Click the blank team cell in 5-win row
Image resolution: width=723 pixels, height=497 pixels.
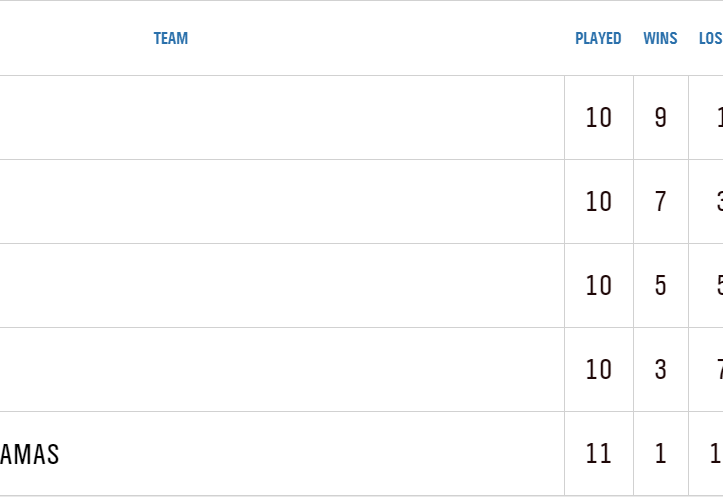280,285
